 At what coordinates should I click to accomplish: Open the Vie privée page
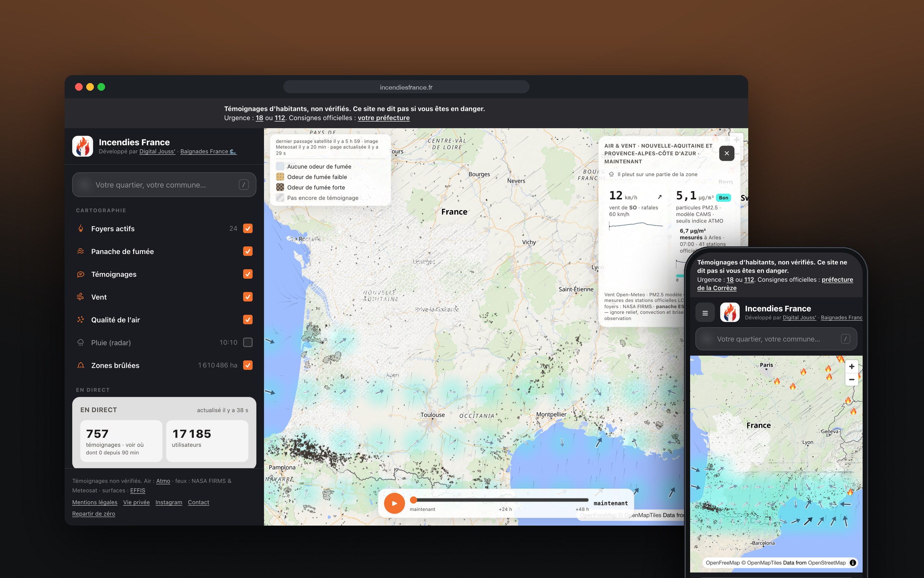[136, 502]
